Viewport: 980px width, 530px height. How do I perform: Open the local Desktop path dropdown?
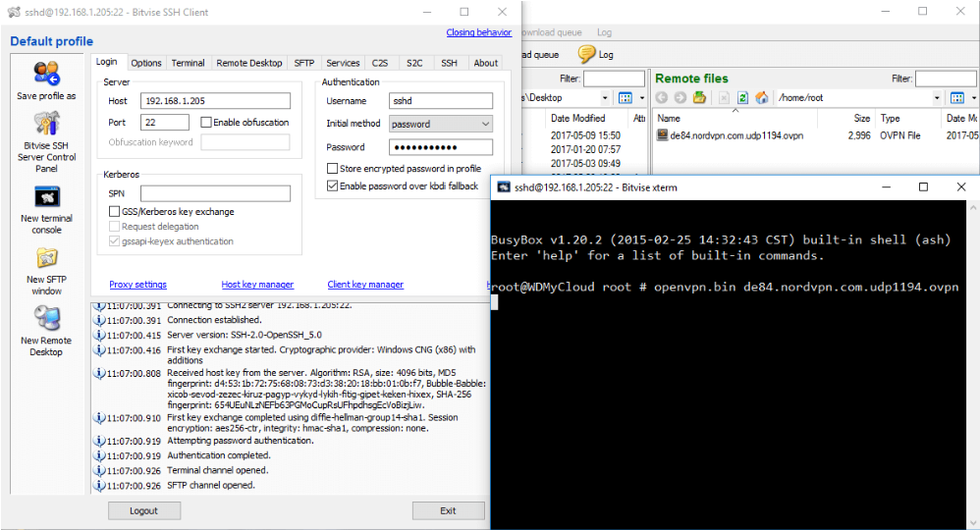tap(605, 98)
